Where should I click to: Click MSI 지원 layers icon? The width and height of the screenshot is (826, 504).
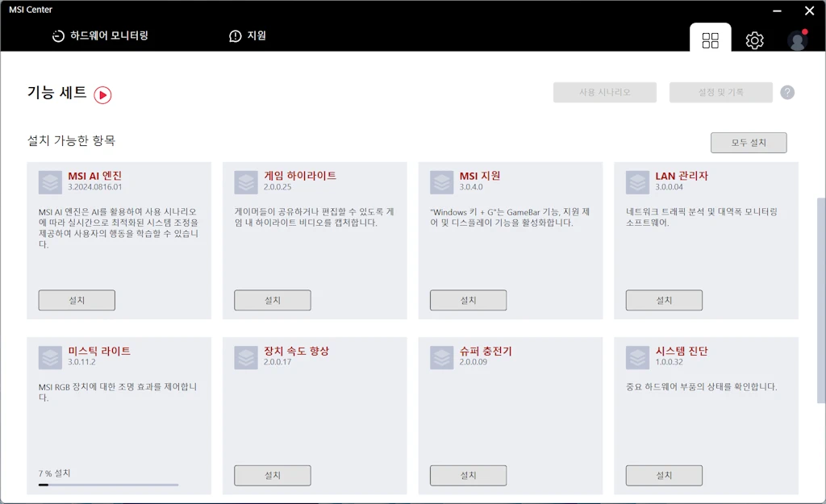442,182
